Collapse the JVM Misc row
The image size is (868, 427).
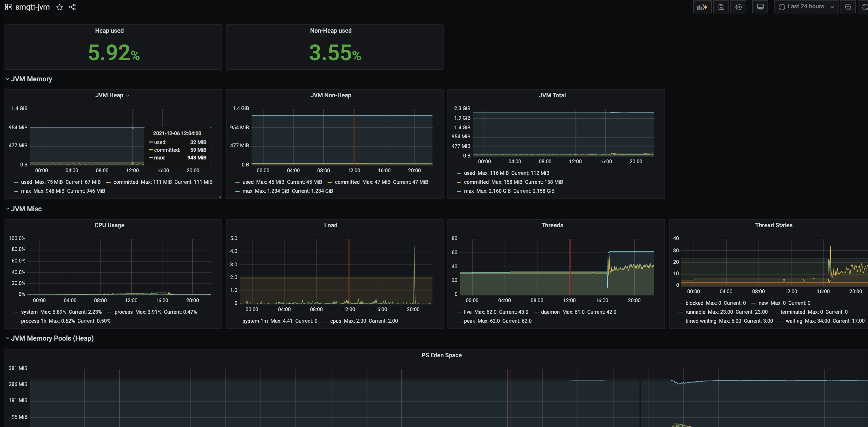tap(26, 209)
